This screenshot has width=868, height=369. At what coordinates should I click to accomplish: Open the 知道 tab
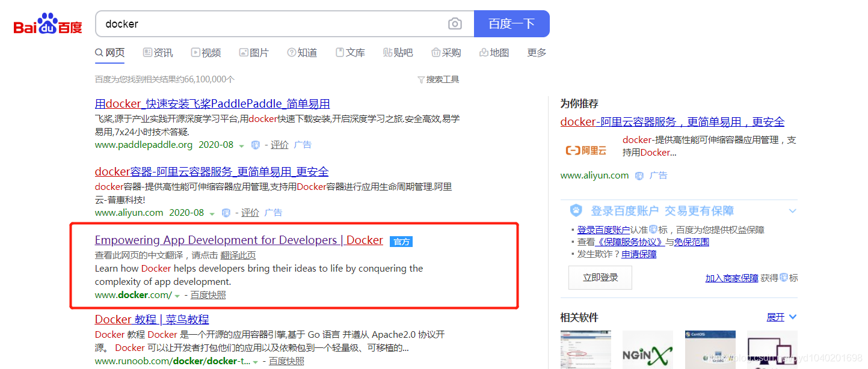click(x=302, y=53)
